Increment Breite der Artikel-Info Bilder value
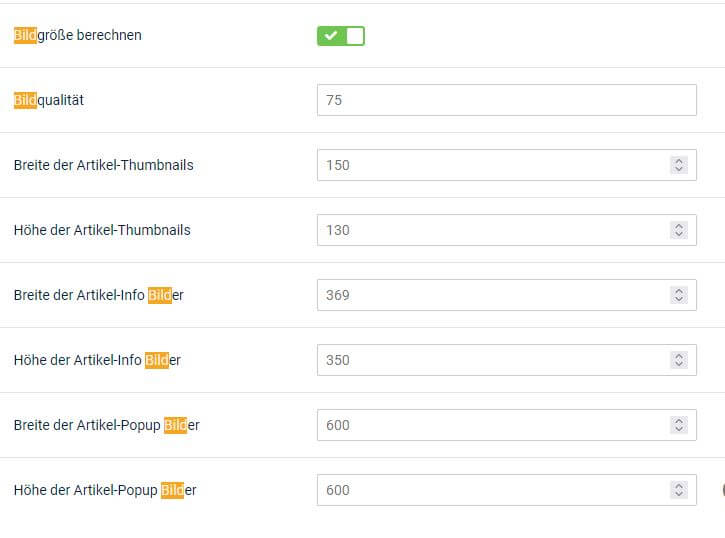 pyautogui.click(x=679, y=291)
